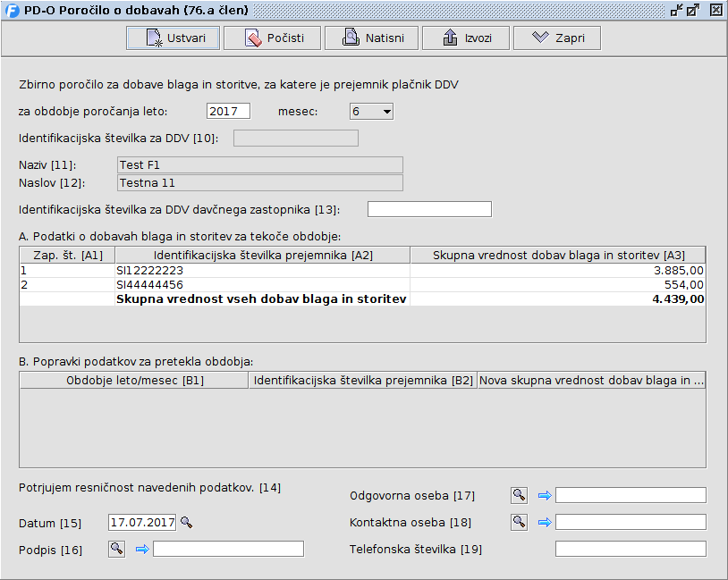Click the leto year input field
The image size is (728, 580).
[x=228, y=111]
